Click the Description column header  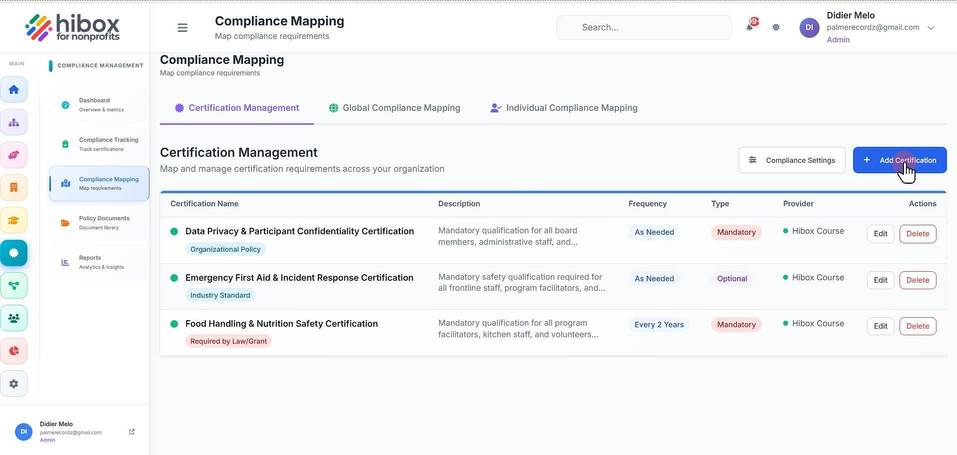pos(459,203)
